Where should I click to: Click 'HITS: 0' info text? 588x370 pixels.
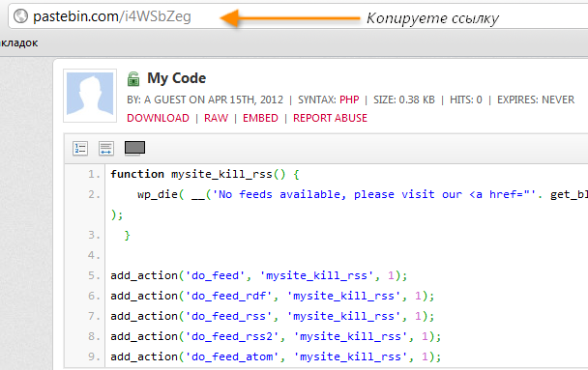[466, 100]
